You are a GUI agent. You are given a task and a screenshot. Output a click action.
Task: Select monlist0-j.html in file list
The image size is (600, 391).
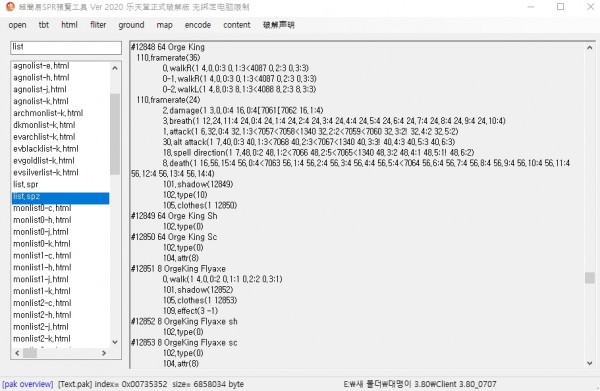click(41, 232)
